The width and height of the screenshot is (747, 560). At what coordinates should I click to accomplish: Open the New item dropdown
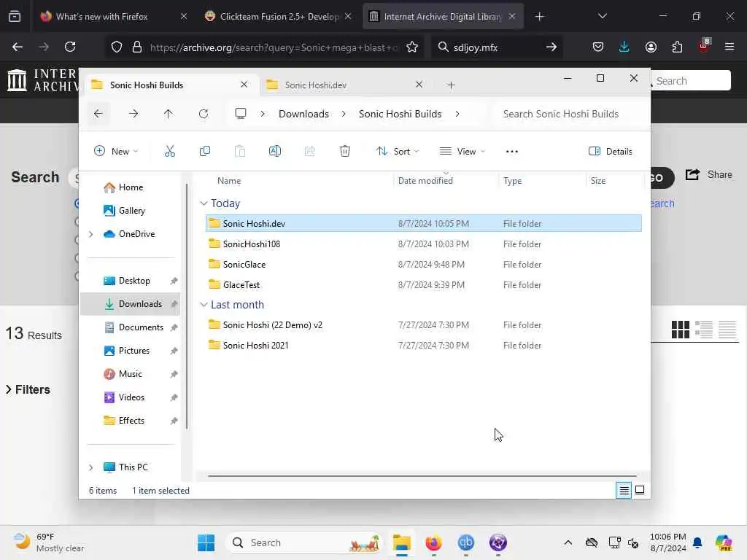tap(116, 152)
